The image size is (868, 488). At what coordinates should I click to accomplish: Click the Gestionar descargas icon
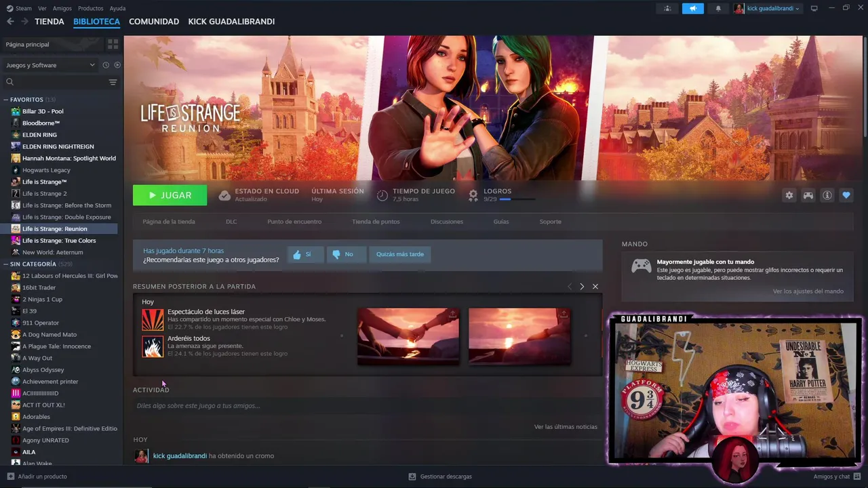[x=412, y=476]
